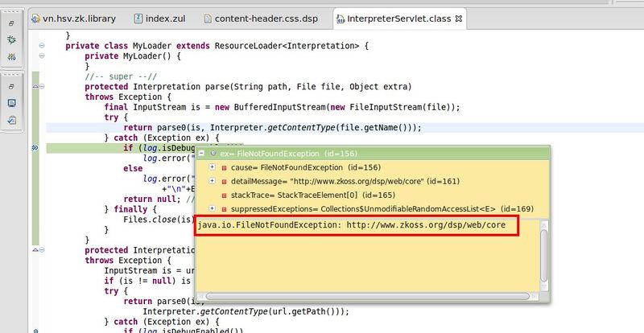Screen dimensions: 644x333
Task: Click the override marker beside protected parse method
Action: pos(35,87)
